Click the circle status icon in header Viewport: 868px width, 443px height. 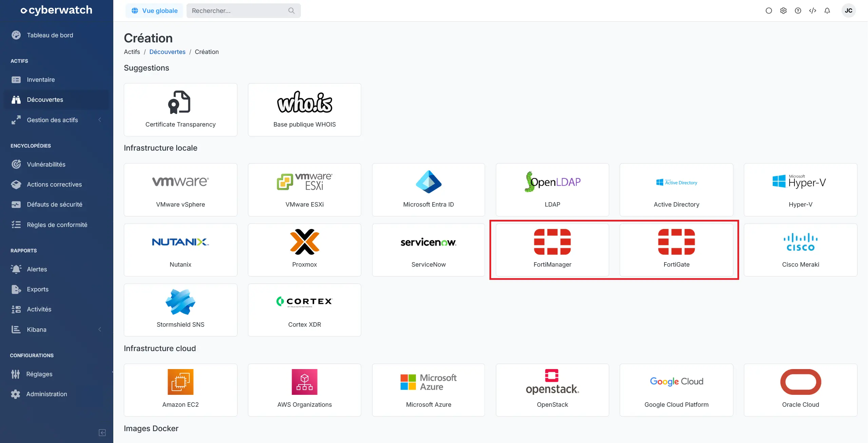pos(769,11)
